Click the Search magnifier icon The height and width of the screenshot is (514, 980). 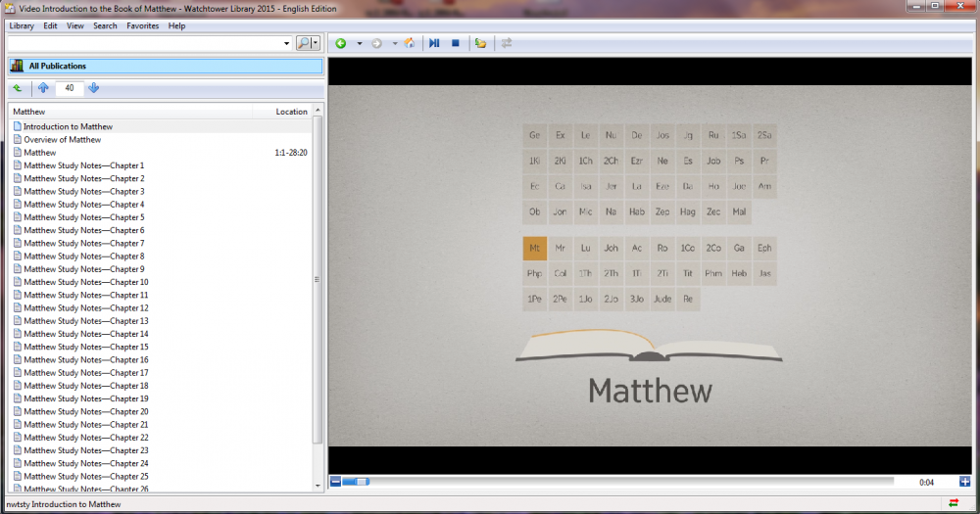[x=303, y=43]
